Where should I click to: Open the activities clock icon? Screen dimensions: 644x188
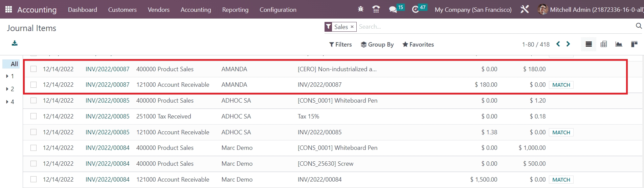416,9
